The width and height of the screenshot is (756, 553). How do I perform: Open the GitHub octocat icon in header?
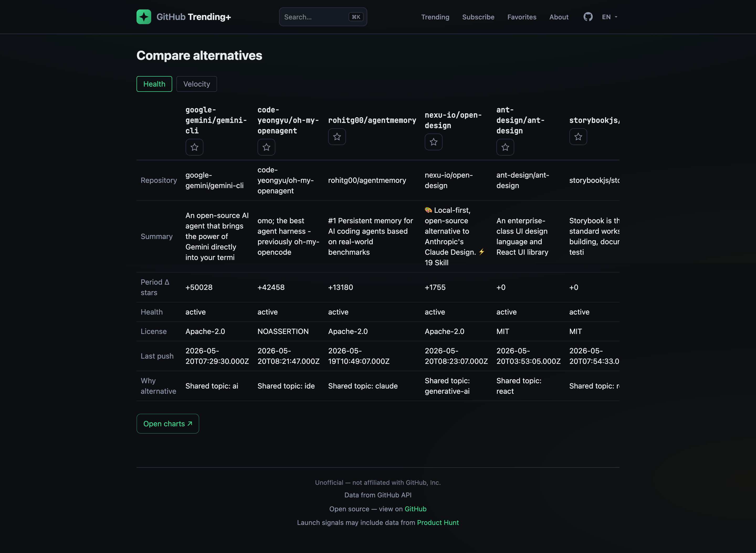coord(588,17)
